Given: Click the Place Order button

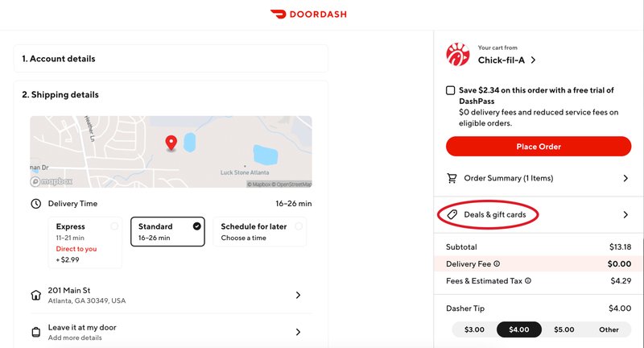Looking at the screenshot, I should [x=539, y=147].
